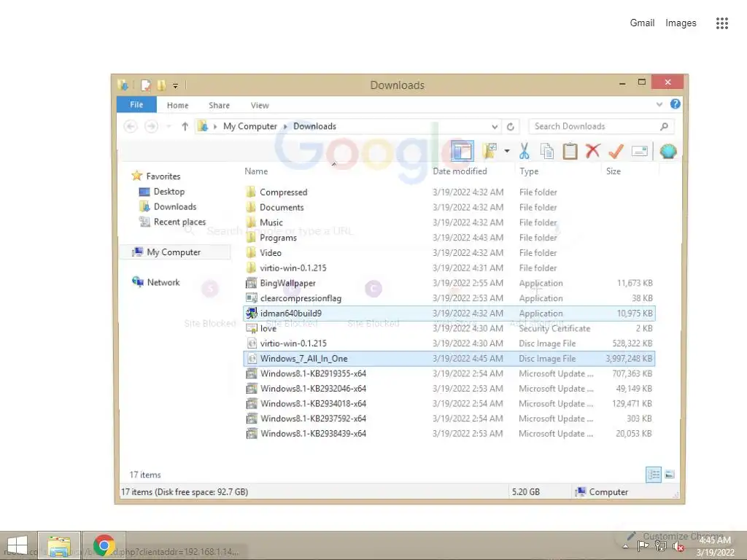Select Downloads in the navigation pane
Screen dimensions: 747x560
[175, 206]
